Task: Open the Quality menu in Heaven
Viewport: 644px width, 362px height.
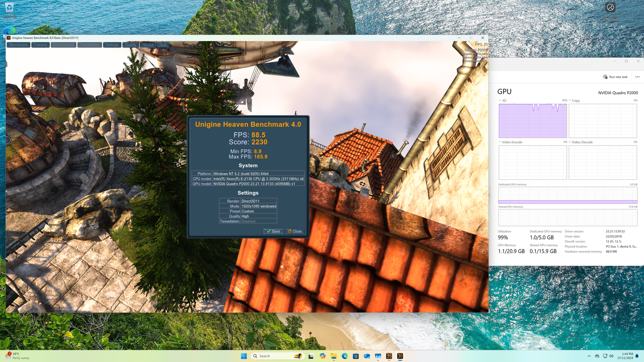Action: 131,45
